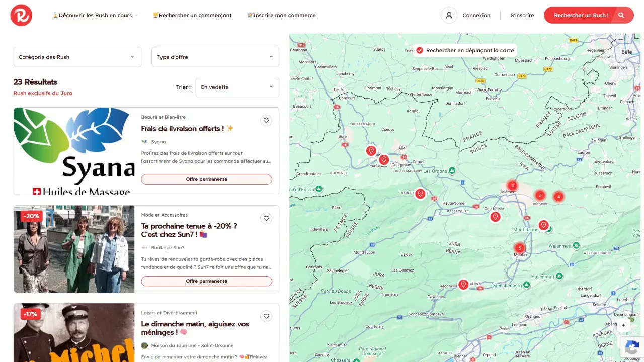Open the En vedette sort dropdown
This screenshot has height=362, width=644.
pyautogui.click(x=237, y=87)
